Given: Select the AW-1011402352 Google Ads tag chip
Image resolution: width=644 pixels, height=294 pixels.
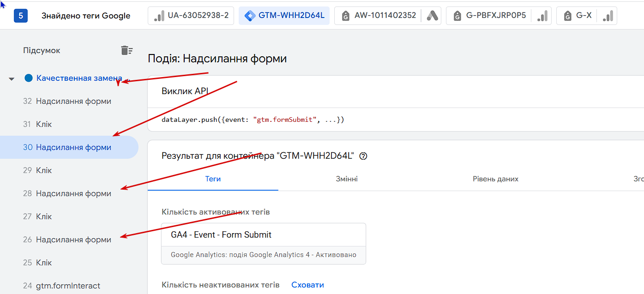Looking at the screenshot, I should [x=387, y=16].
